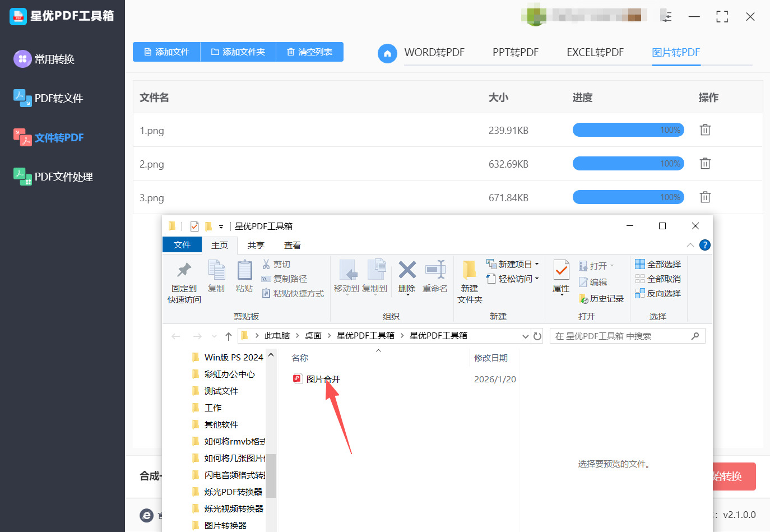Select the 主页 ribbon tab
The height and width of the screenshot is (532, 770).
click(x=220, y=246)
